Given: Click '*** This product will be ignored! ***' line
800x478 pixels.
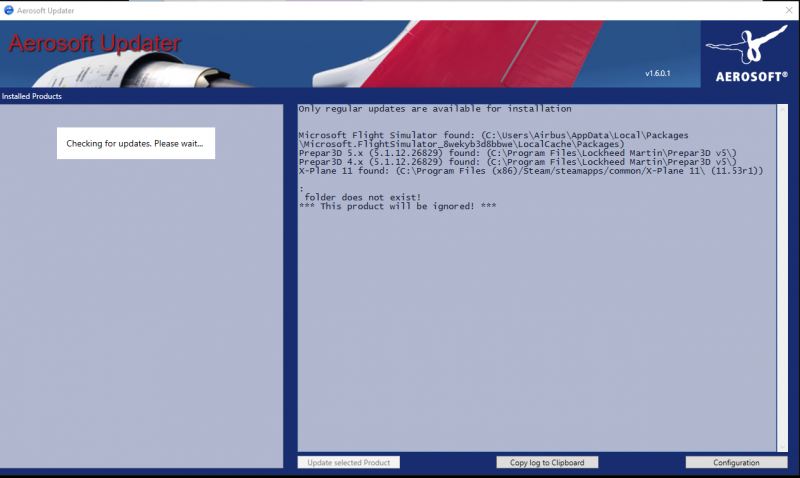Looking at the screenshot, I should pyautogui.click(x=397, y=206).
